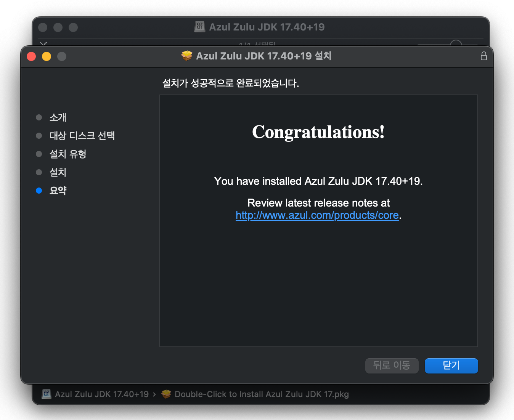This screenshot has width=514, height=420.
Task: Open the azul.com/products/core release notes link
Action: [x=317, y=215]
